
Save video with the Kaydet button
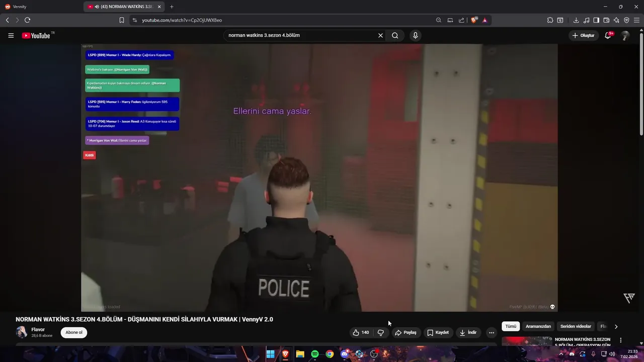pos(438,332)
